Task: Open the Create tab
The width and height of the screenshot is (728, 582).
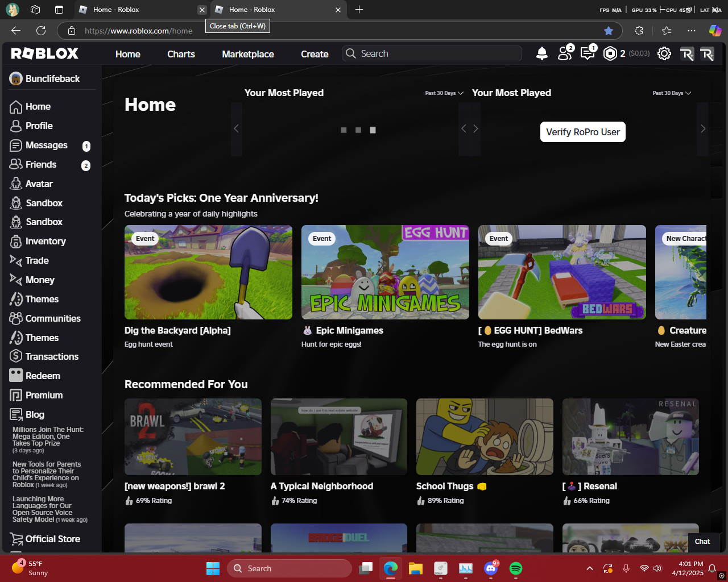Action: [315, 54]
